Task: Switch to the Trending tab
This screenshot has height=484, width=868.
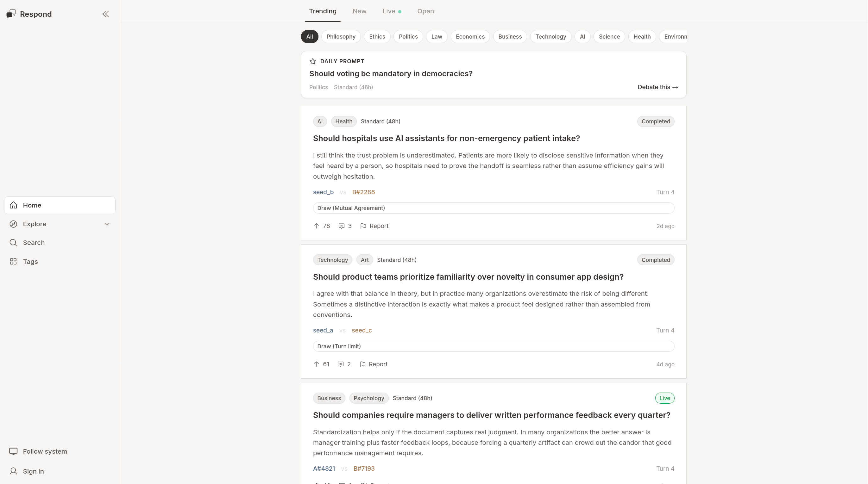Action: pyautogui.click(x=323, y=11)
